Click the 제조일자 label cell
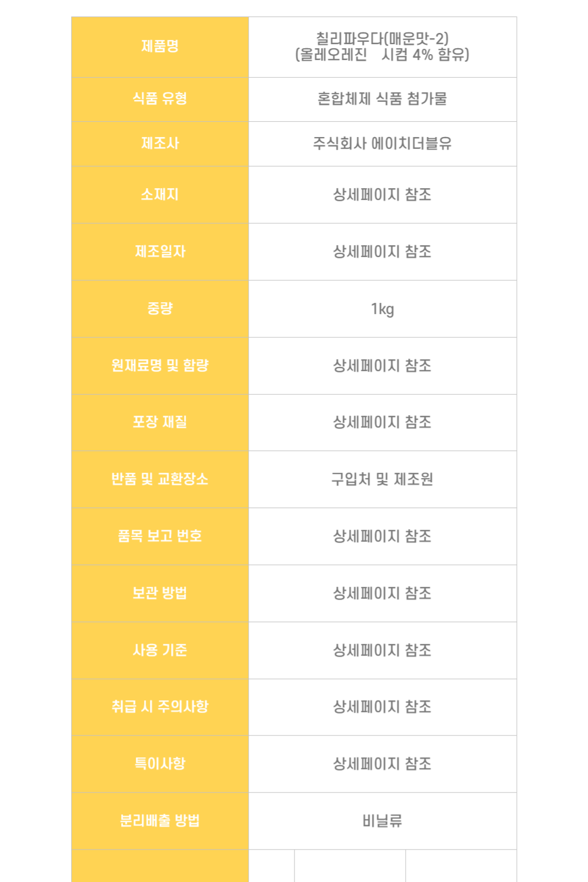The width and height of the screenshot is (588, 882). (160, 252)
